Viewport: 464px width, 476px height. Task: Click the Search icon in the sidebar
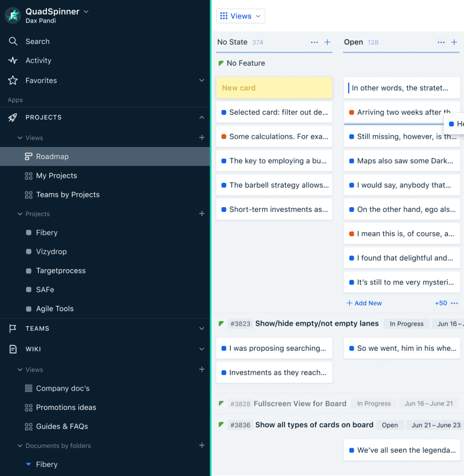pos(13,41)
